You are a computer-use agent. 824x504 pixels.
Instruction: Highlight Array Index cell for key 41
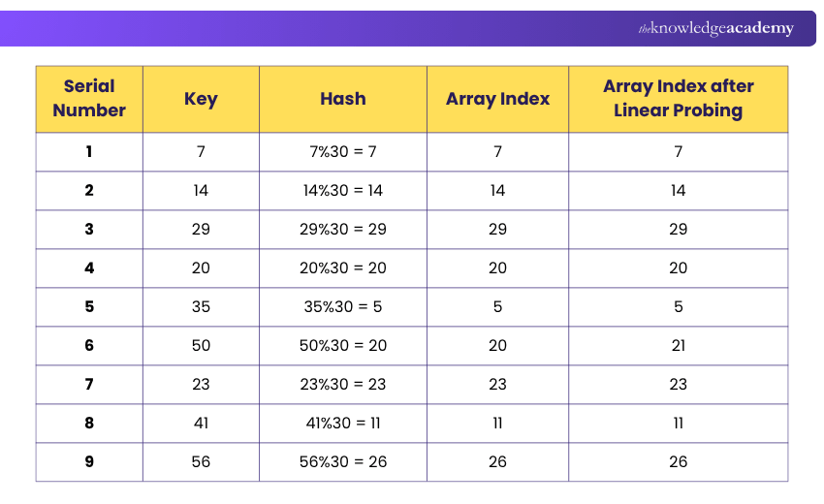pos(497,423)
